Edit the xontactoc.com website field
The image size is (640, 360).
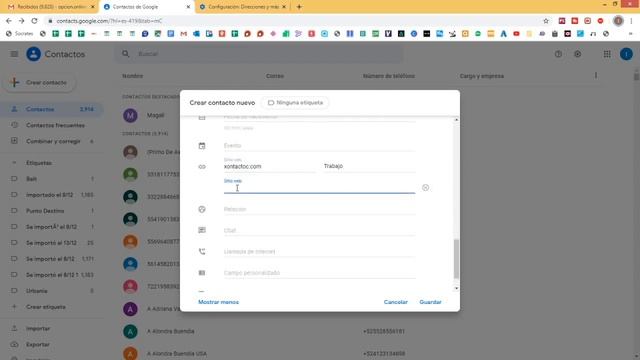tap(269, 166)
